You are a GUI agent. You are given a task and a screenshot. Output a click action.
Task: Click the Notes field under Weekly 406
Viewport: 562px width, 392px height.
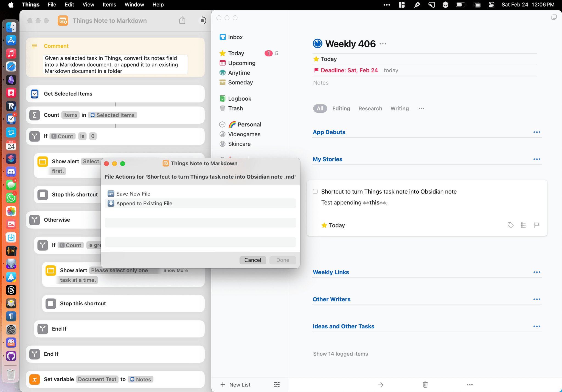(321, 83)
